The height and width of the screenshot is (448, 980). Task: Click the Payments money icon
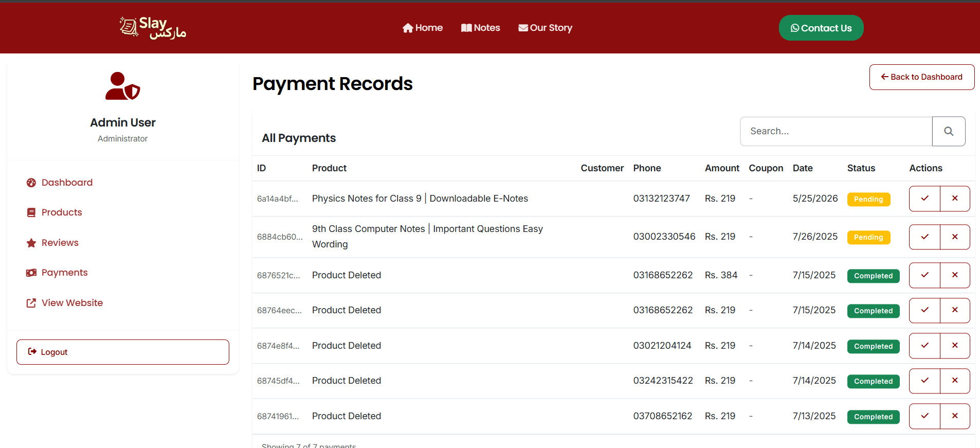coord(31,273)
